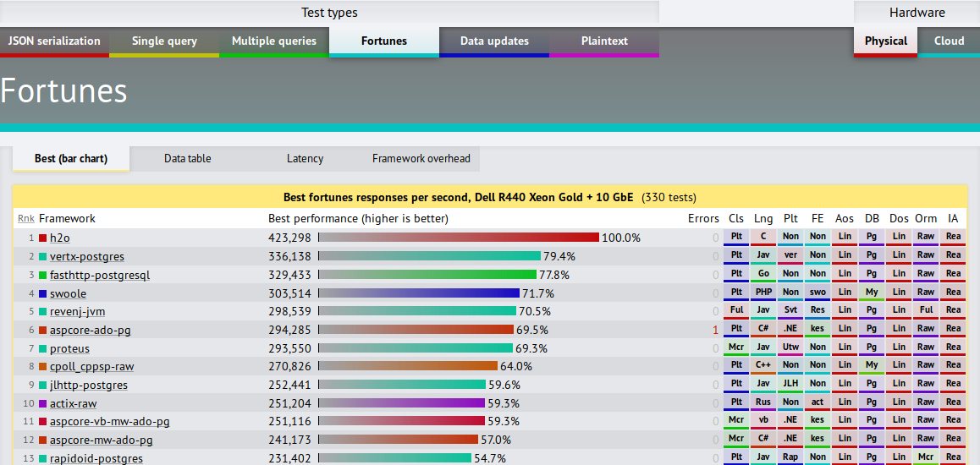
Task: Click the red color swatch beside h2o
Action: pyautogui.click(x=42, y=238)
